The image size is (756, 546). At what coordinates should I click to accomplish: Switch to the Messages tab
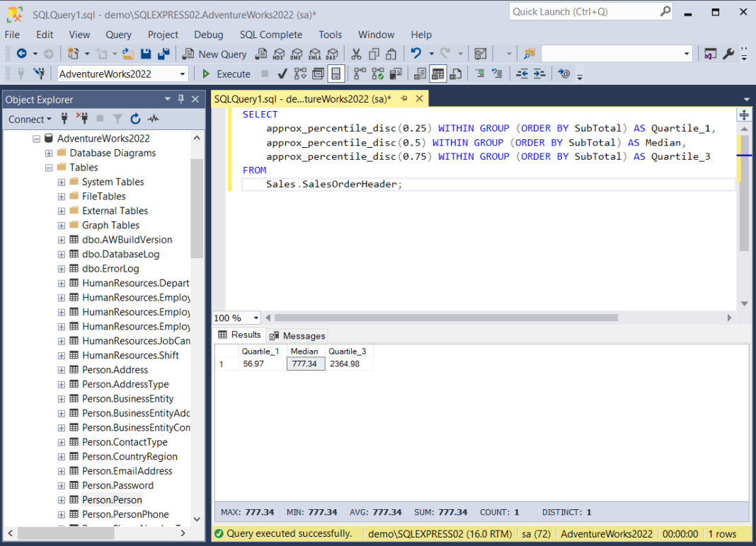(x=297, y=335)
